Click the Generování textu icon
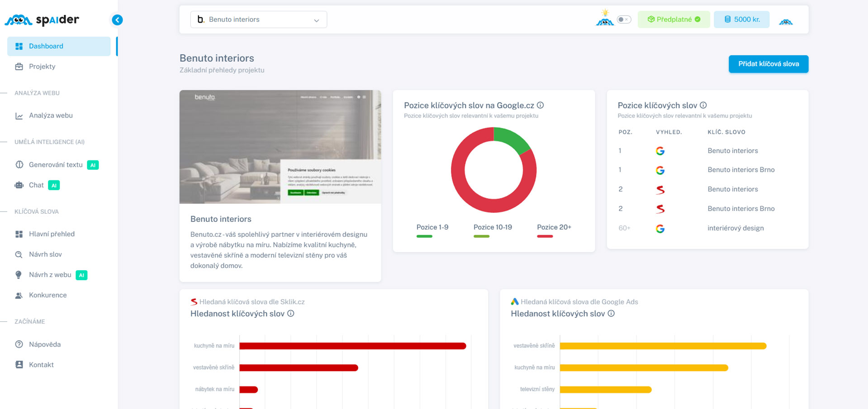868x409 pixels. point(19,165)
